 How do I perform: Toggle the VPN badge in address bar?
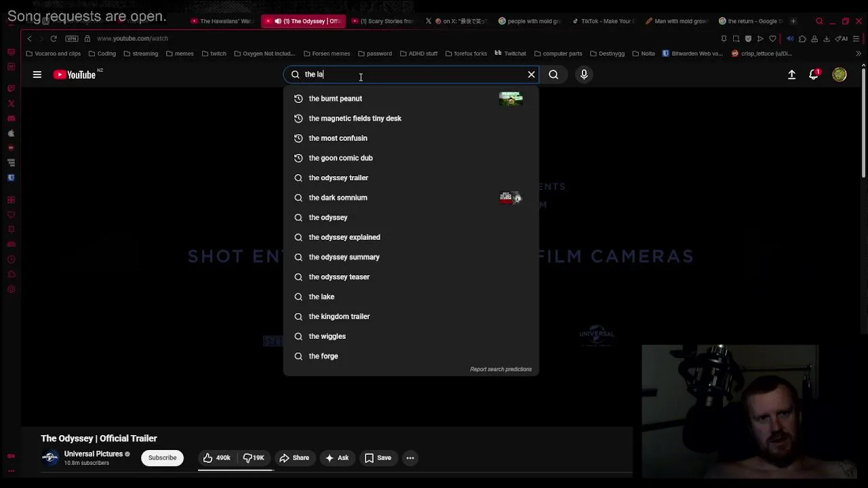(72, 39)
